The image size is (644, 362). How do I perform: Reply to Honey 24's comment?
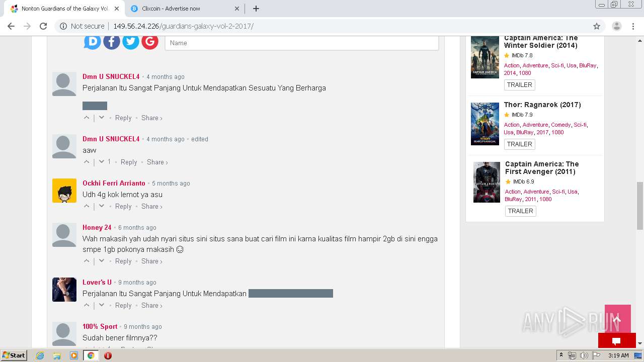pyautogui.click(x=123, y=261)
